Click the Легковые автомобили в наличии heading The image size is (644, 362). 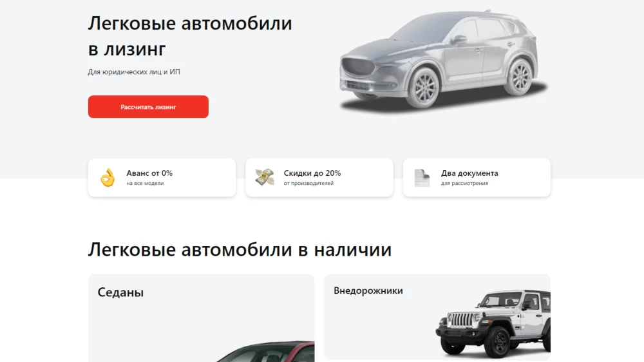[240, 250]
